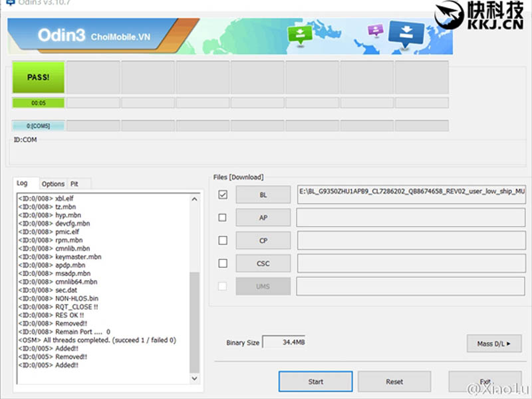Select the 0:[COM5] port box
Screen dimensions: 532x399
coord(39,126)
